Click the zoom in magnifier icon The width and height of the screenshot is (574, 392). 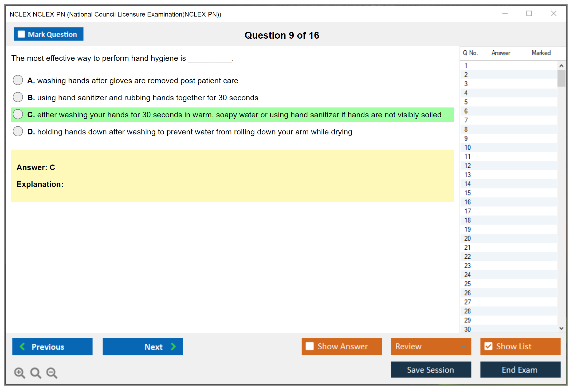pos(19,373)
